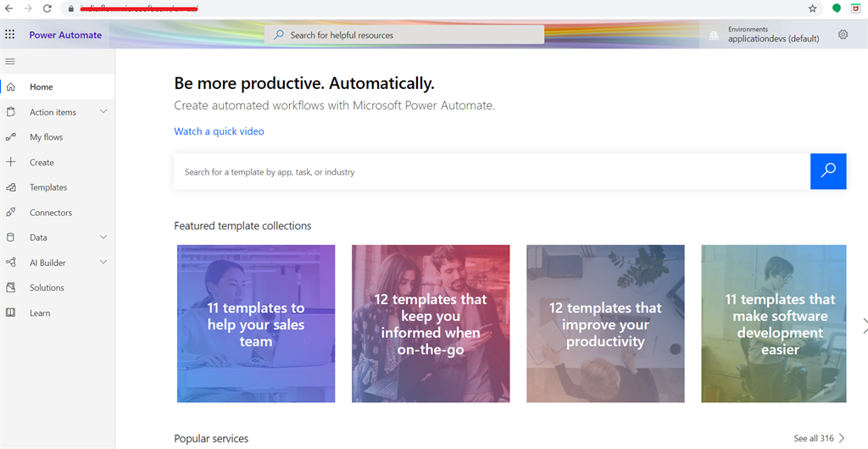The height and width of the screenshot is (449, 868).
Task: Click the browser reload icon
Action: (47, 8)
